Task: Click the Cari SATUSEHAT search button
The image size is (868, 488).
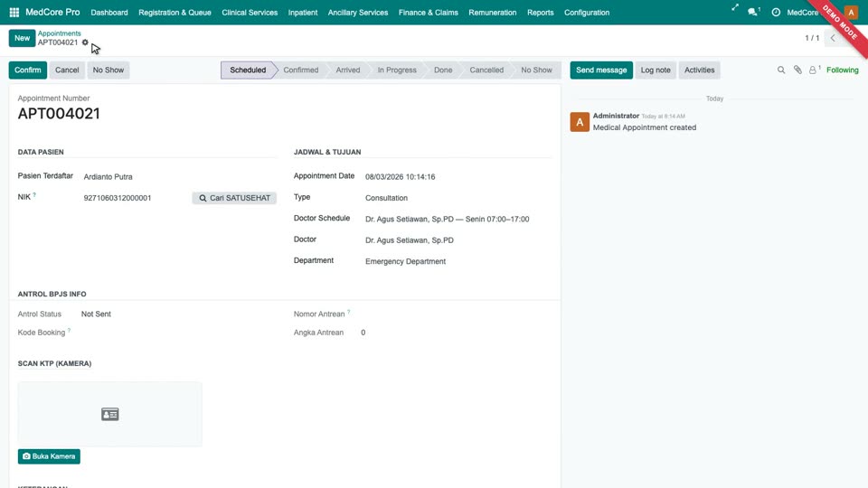Action: coord(234,198)
